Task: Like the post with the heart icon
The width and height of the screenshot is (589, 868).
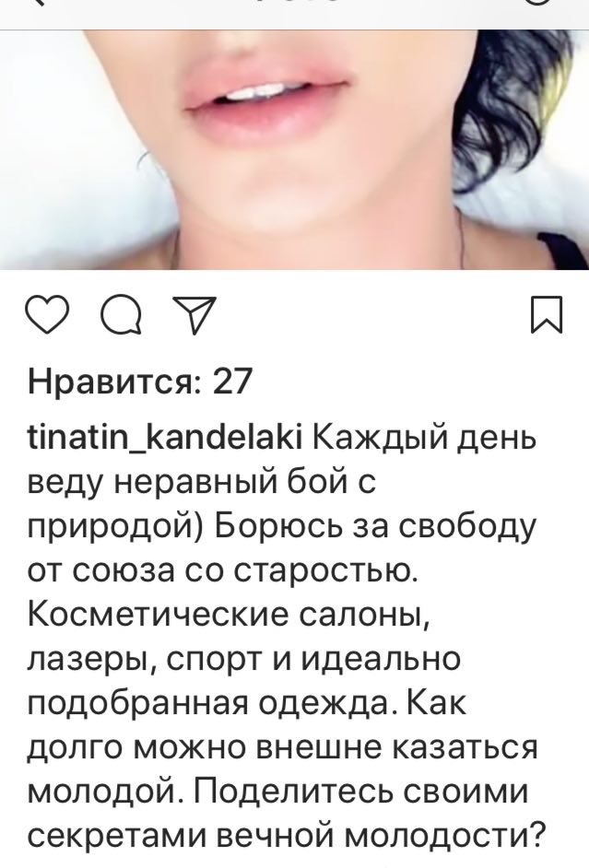Action: [48, 315]
